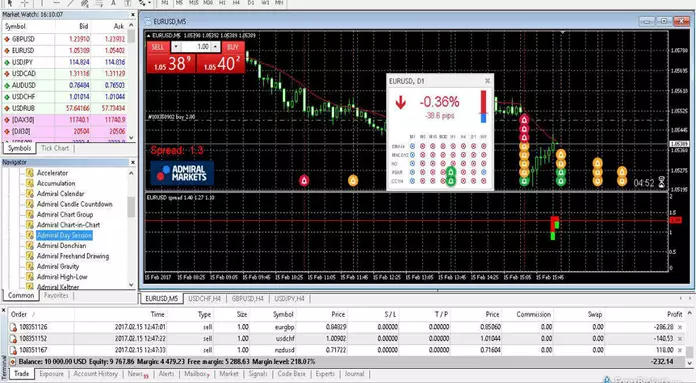
Task: Click the lot size 1.00 input field
Action: [196, 47]
